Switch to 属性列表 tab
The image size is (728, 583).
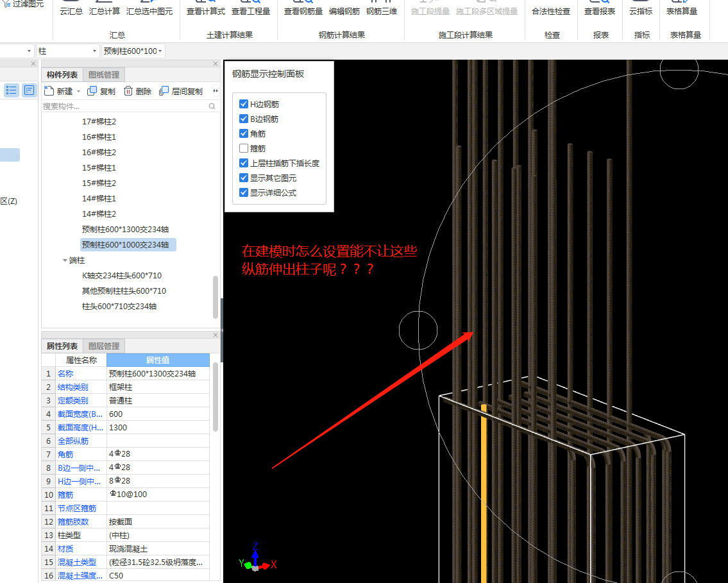[x=62, y=346]
